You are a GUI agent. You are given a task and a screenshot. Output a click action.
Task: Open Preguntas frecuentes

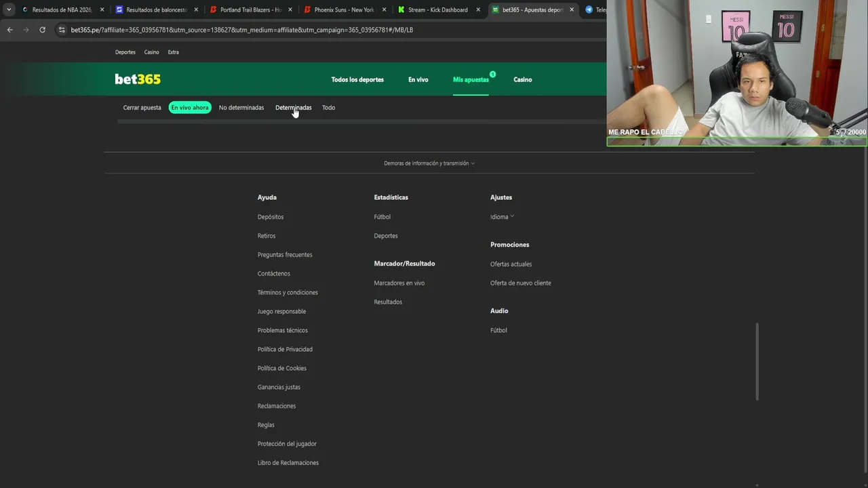(x=285, y=255)
